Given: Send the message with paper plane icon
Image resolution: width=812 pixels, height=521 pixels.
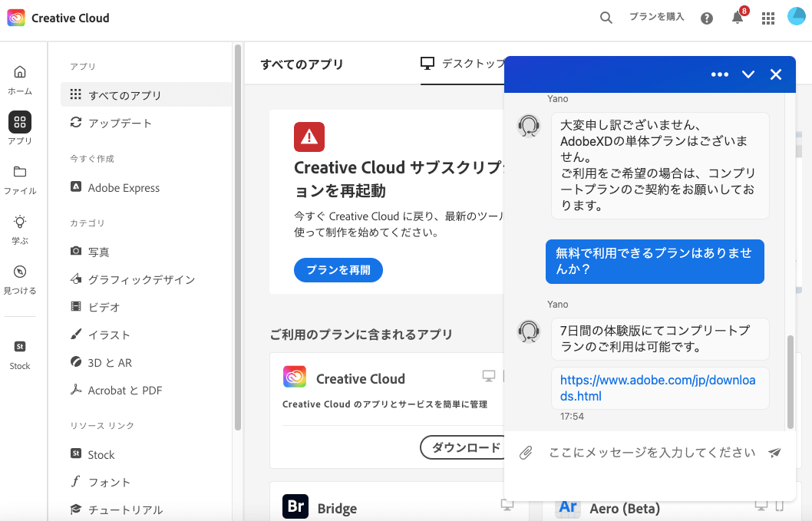Looking at the screenshot, I should [x=774, y=453].
